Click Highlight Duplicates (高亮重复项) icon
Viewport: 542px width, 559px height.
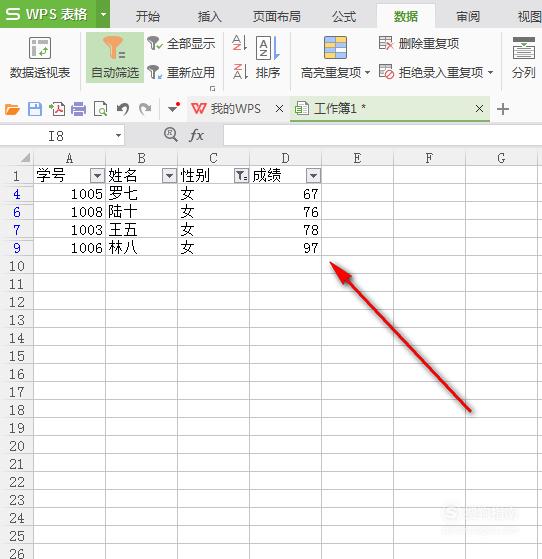tap(335, 48)
